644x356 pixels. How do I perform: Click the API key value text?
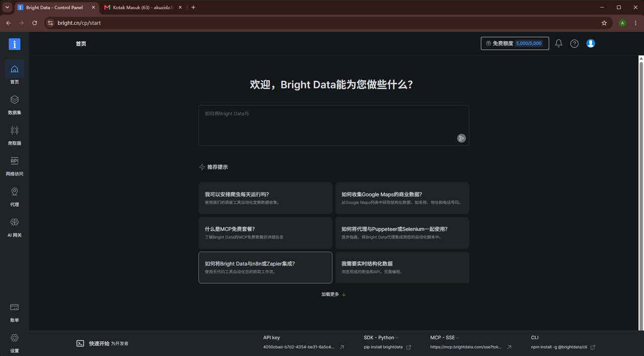click(x=298, y=347)
